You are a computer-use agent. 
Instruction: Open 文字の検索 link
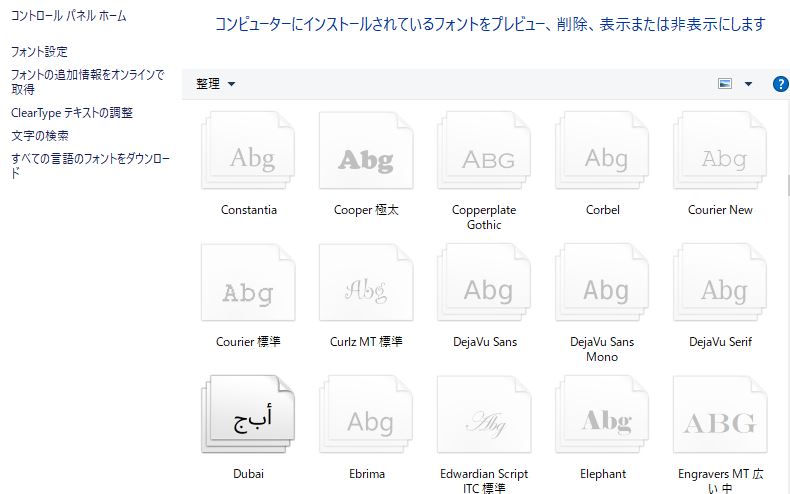click(40, 136)
